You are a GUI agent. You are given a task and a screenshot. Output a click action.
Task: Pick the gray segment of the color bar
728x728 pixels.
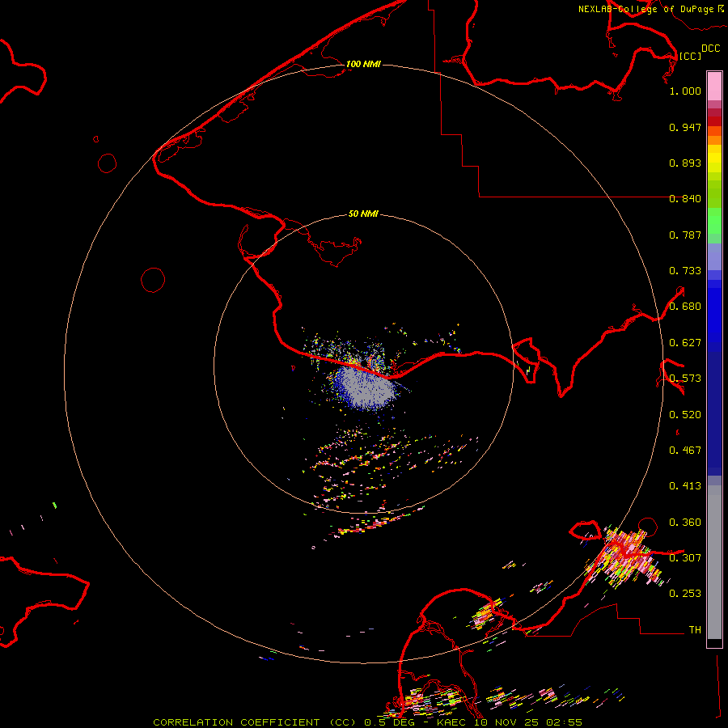pos(714,562)
